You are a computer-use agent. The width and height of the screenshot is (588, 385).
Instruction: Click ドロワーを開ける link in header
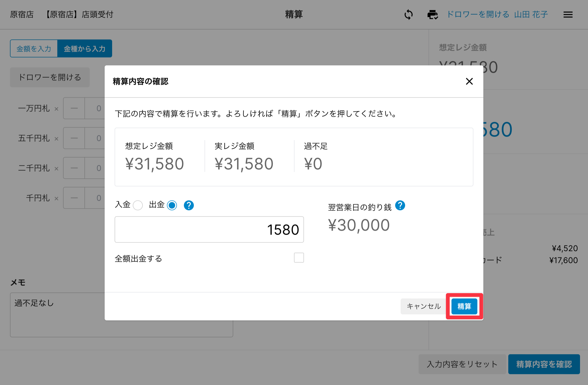pos(478,14)
